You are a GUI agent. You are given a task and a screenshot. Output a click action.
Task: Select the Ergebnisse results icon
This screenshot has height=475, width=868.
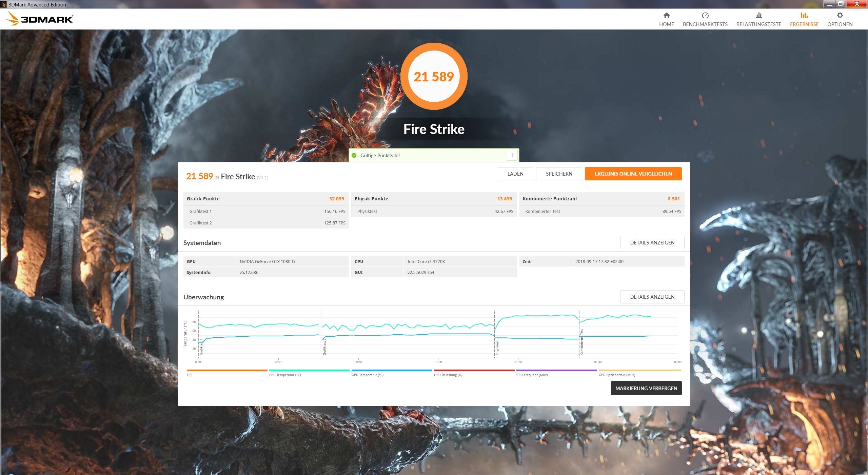coord(804,15)
